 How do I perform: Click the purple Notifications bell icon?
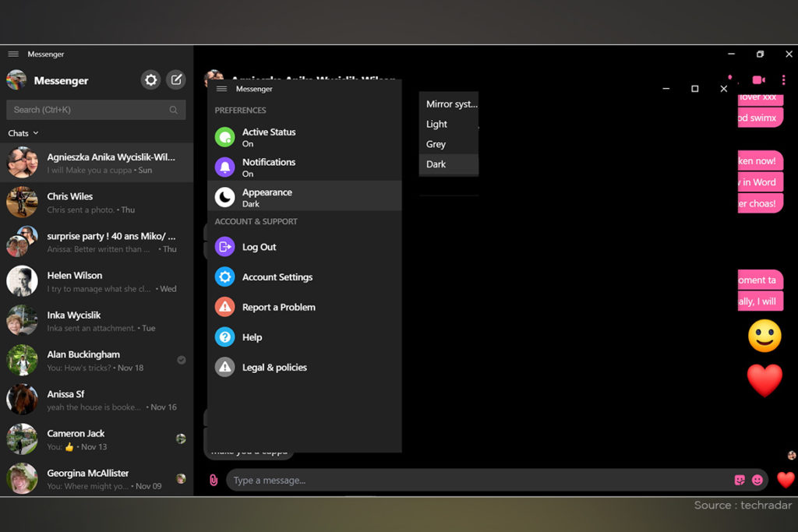(x=225, y=167)
